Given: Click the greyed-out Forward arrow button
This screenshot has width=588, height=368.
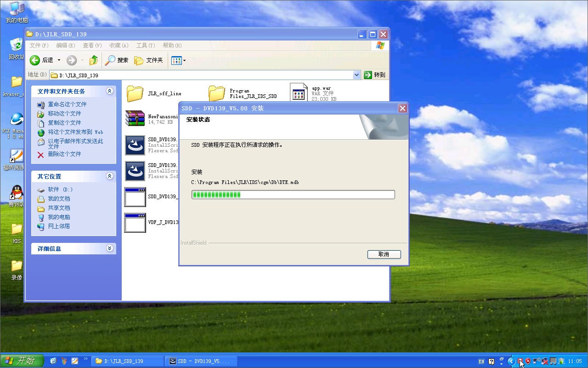Looking at the screenshot, I should pyautogui.click(x=71, y=60).
